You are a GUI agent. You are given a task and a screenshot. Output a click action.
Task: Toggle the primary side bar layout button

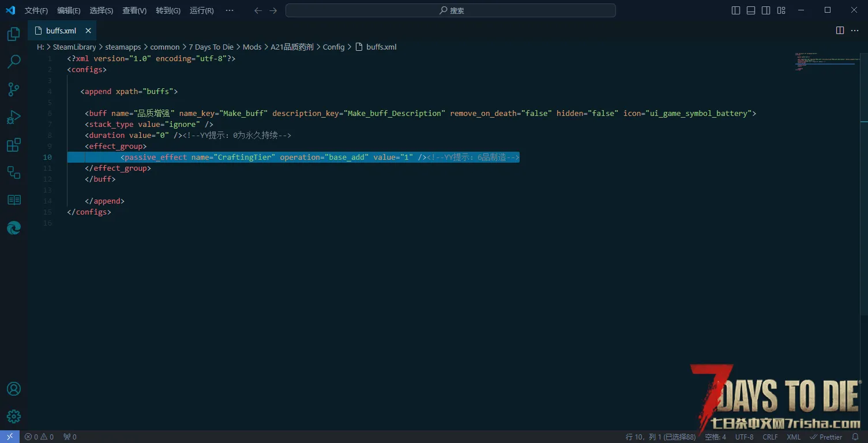[x=736, y=10]
